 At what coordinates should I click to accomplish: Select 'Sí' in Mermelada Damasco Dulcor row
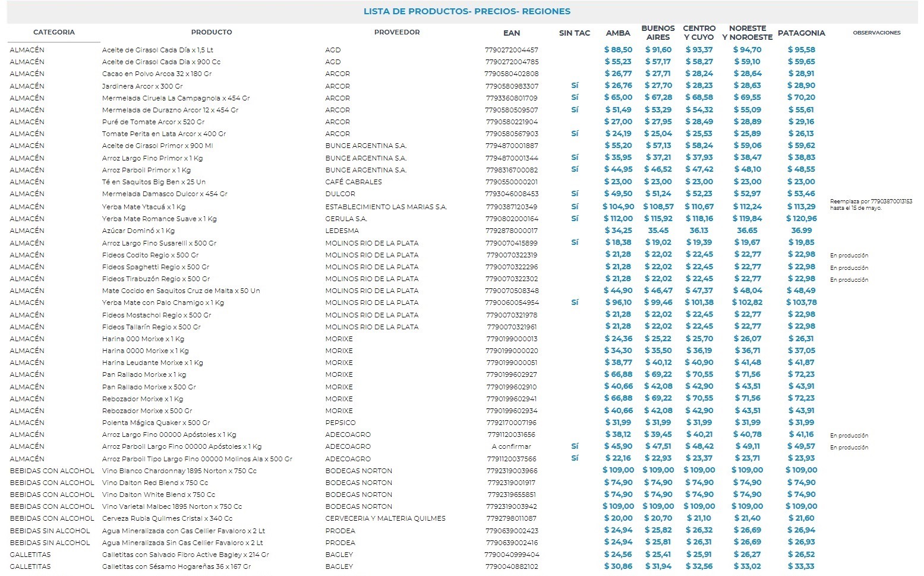click(575, 193)
